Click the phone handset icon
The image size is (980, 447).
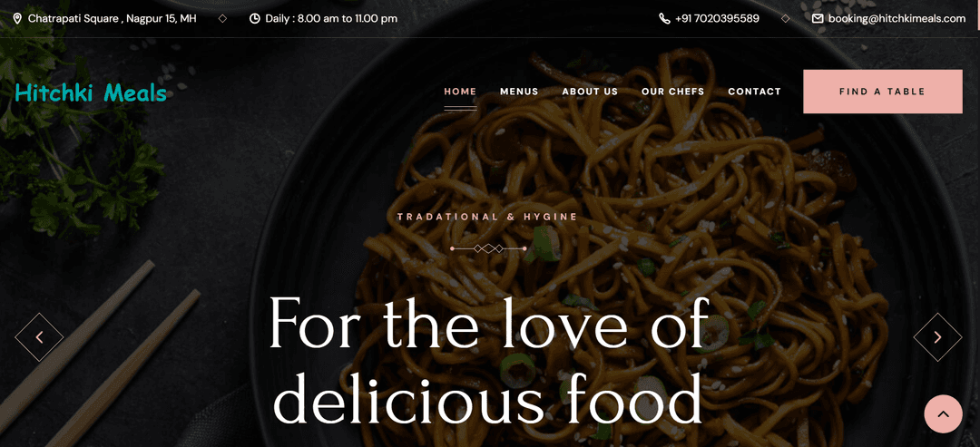[x=664, y=18]
